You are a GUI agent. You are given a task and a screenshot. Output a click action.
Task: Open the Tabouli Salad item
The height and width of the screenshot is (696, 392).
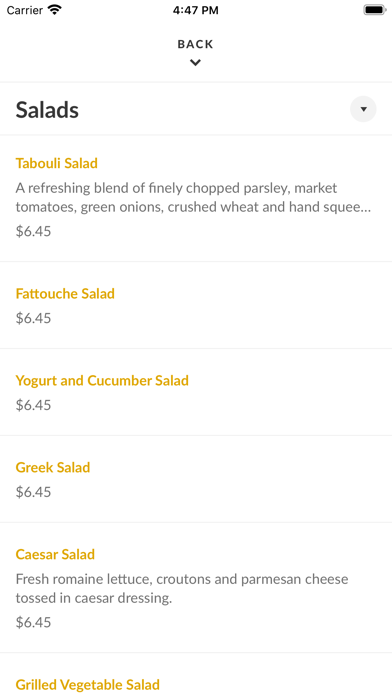click(57, 163)
